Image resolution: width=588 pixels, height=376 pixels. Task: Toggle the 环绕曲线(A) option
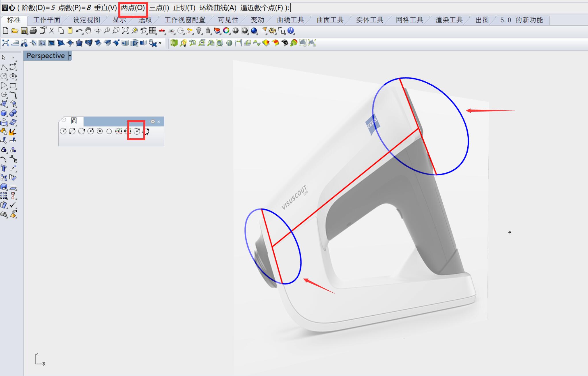pos(218,8)
